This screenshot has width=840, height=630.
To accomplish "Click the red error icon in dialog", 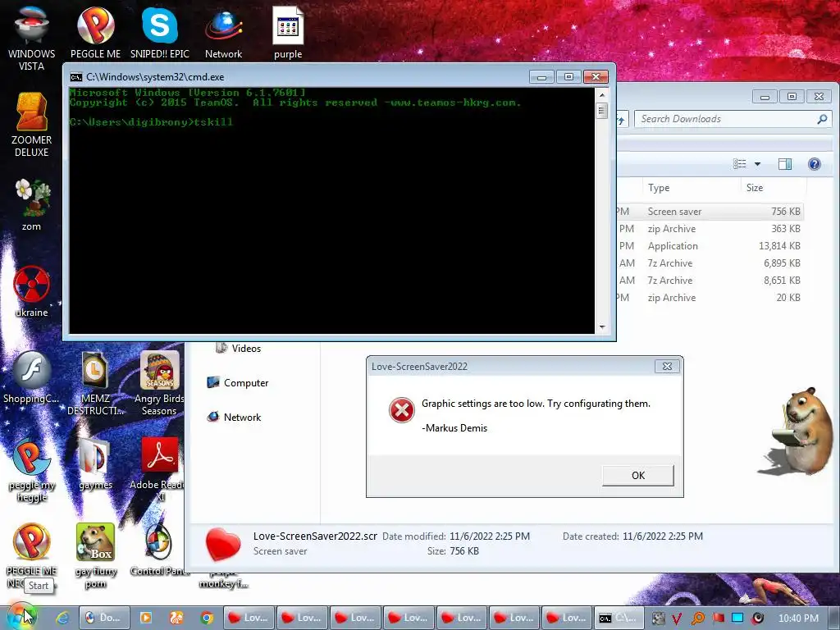I will [x=401, y=410].
